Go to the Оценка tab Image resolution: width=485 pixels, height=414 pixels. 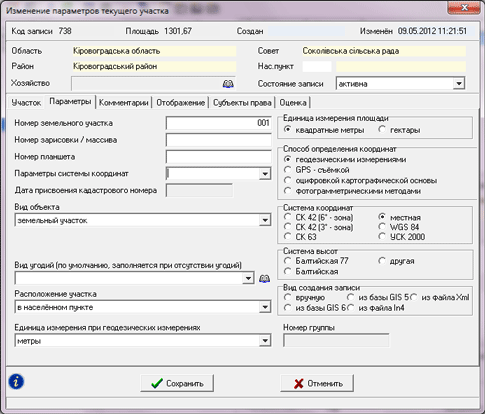pos(293,103)
